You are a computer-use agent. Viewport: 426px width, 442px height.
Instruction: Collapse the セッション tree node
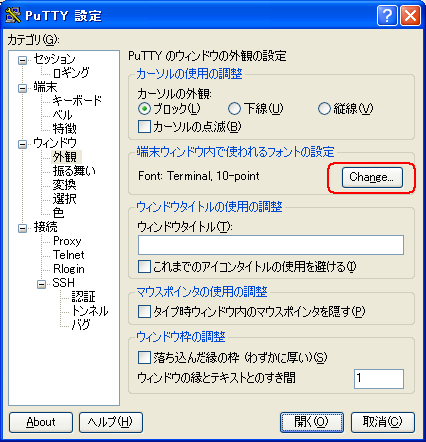(23, 60)
